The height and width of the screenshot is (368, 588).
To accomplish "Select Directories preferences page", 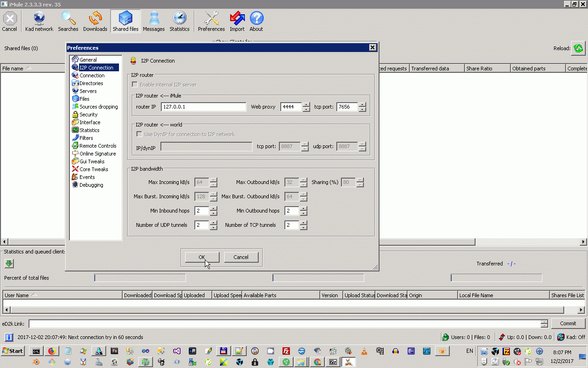I will [x=91, y=83].
